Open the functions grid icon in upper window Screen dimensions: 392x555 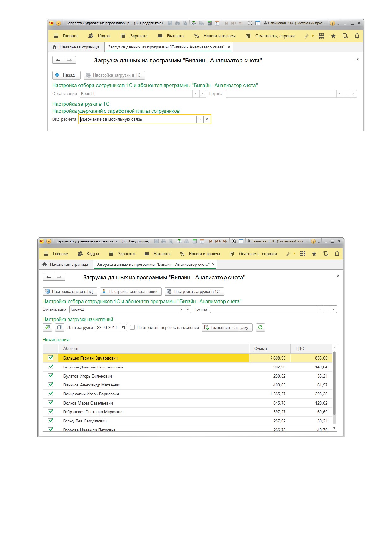pyautogui.click(x=321, y=36)
